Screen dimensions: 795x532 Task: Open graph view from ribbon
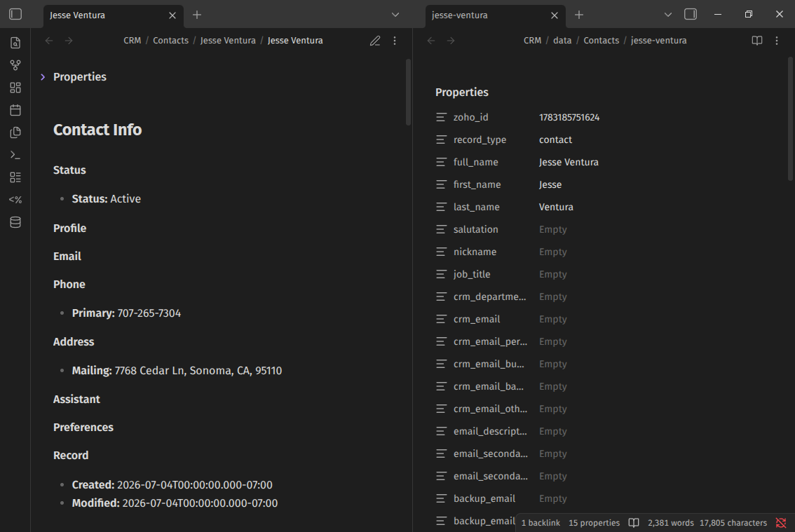15,65
